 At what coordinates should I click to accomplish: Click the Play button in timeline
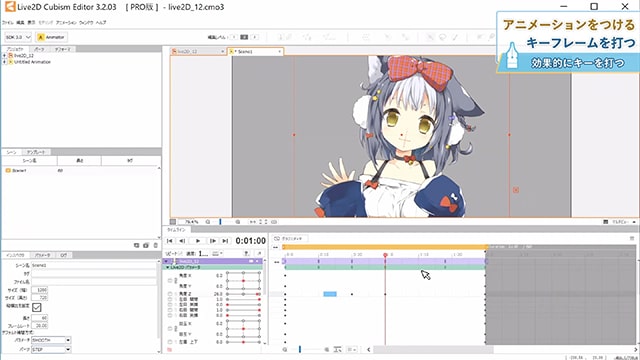coord(198,241)
